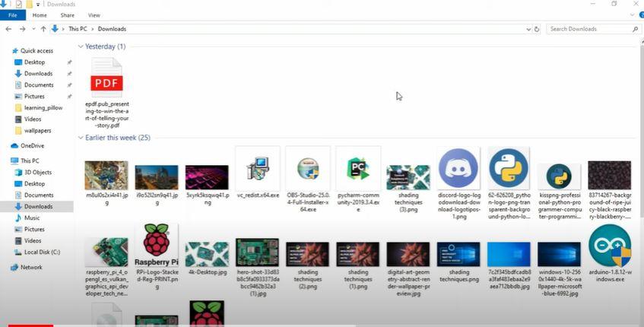Click Downloads in the address bar path
This screenshot has width=644, height=327.
[x=112, y=29]
